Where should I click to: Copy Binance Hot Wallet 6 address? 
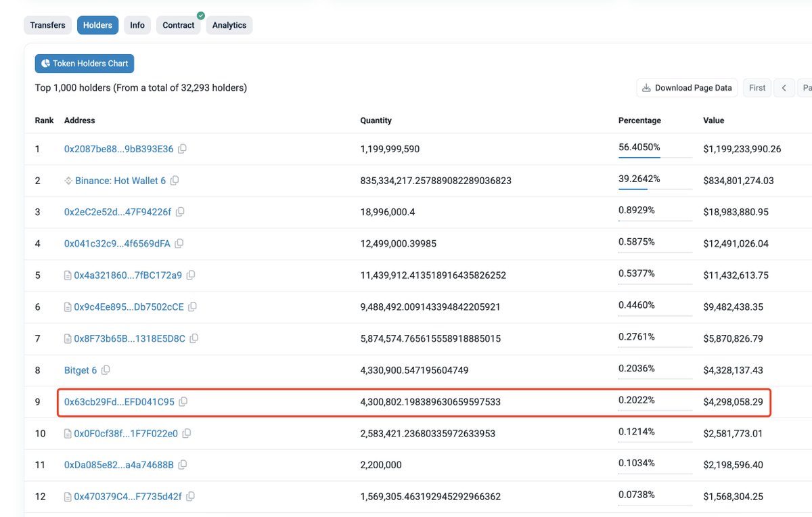175,181
